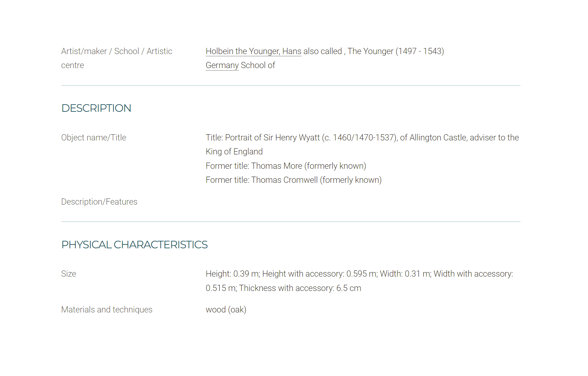The height and width of the screenshot is (376, 588).
Task: Click the Object name/Title label
Action: click(x=94, y=138)
